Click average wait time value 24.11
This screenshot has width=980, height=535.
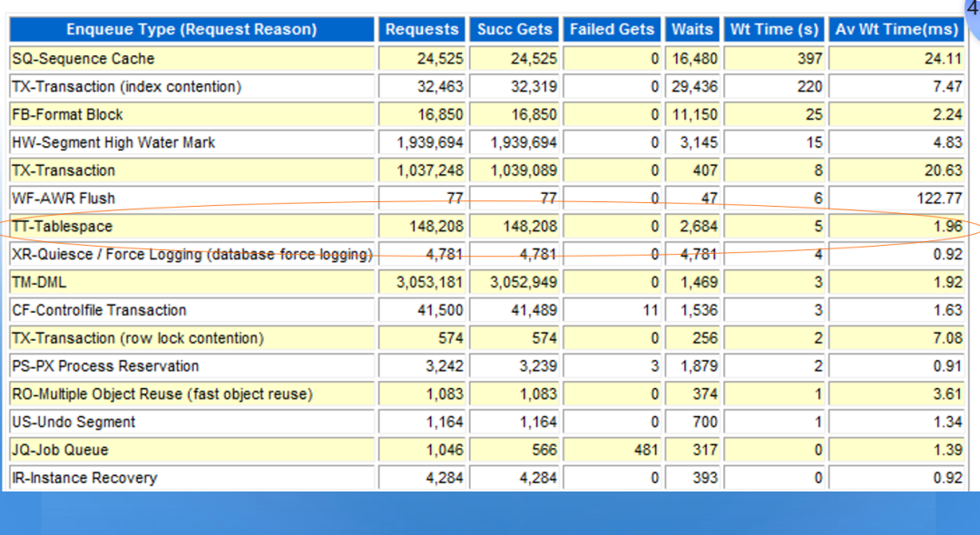point(943,59)
